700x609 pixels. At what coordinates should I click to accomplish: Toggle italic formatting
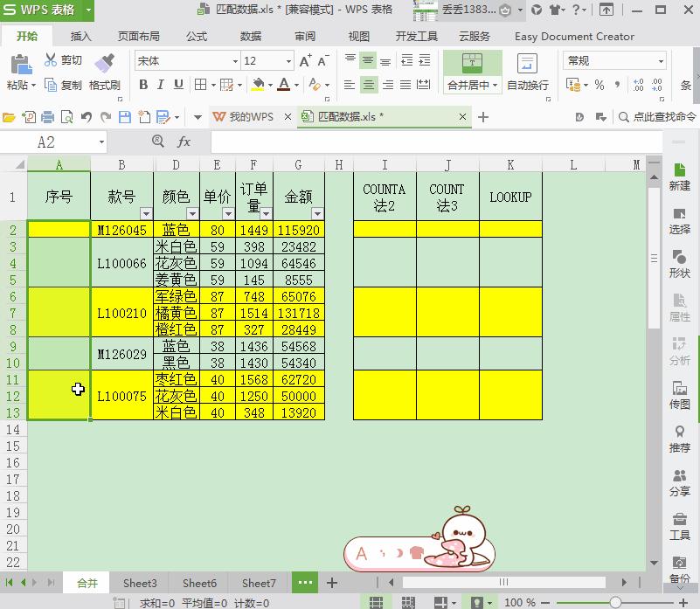click(160, 85)
